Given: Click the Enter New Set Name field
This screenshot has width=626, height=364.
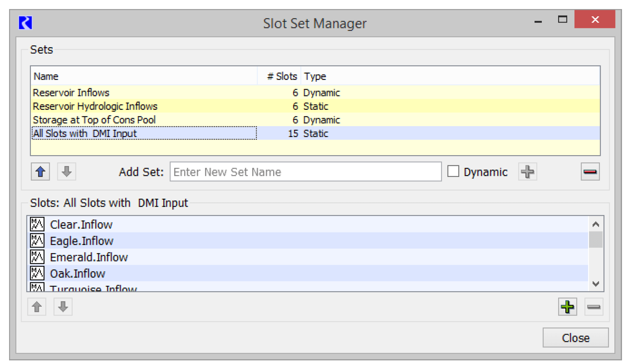Looking at the screenshot, I should (x=305, y=172).
